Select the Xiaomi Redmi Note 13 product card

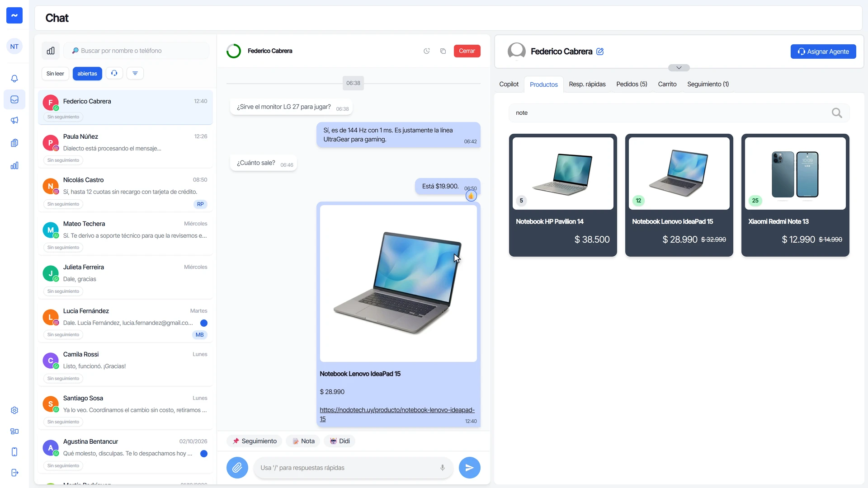(x=795, y=195)
